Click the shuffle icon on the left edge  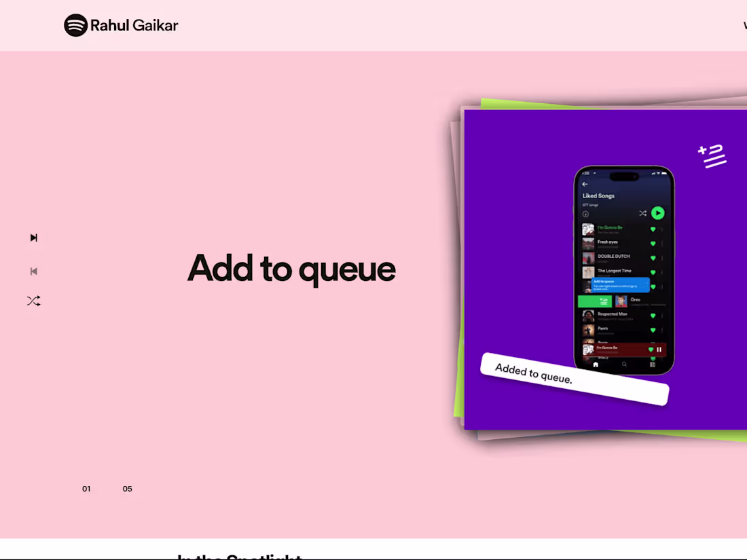click(33, 300)
